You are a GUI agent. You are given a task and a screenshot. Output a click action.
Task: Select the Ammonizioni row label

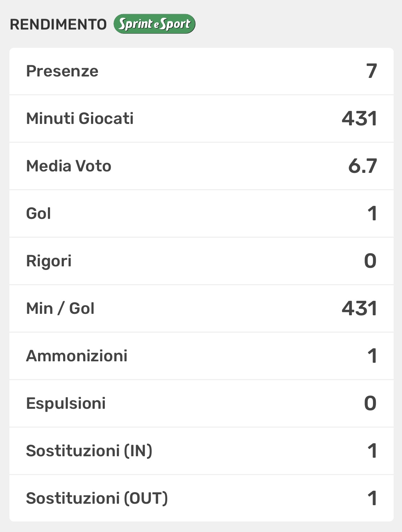[77, 356]
